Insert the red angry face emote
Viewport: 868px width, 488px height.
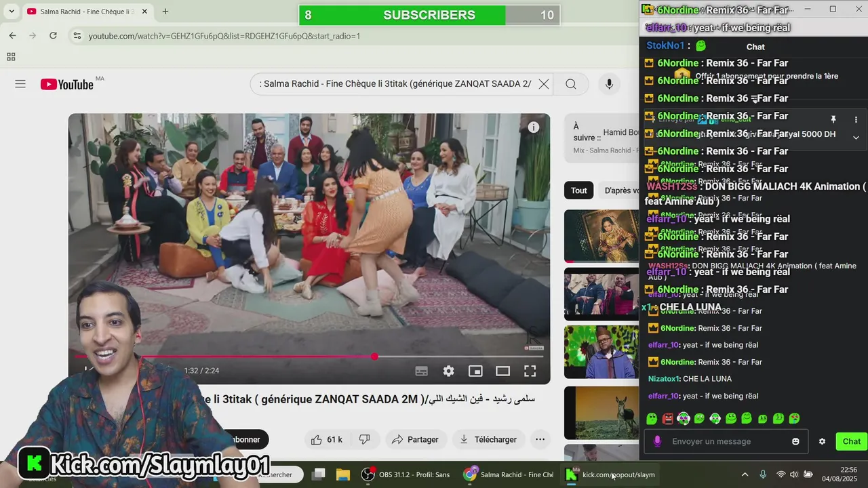click(667, 419)
